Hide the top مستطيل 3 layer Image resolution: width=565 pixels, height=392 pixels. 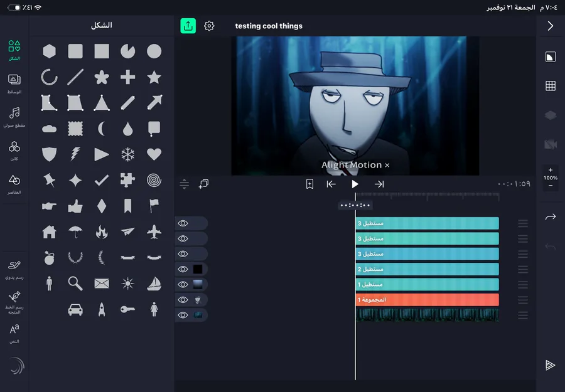[183, 223]
